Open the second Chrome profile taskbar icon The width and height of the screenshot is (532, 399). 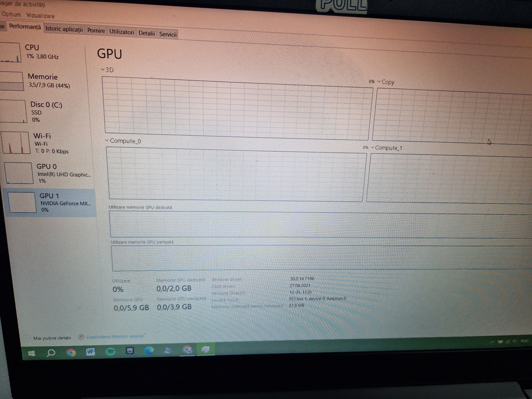188,350
